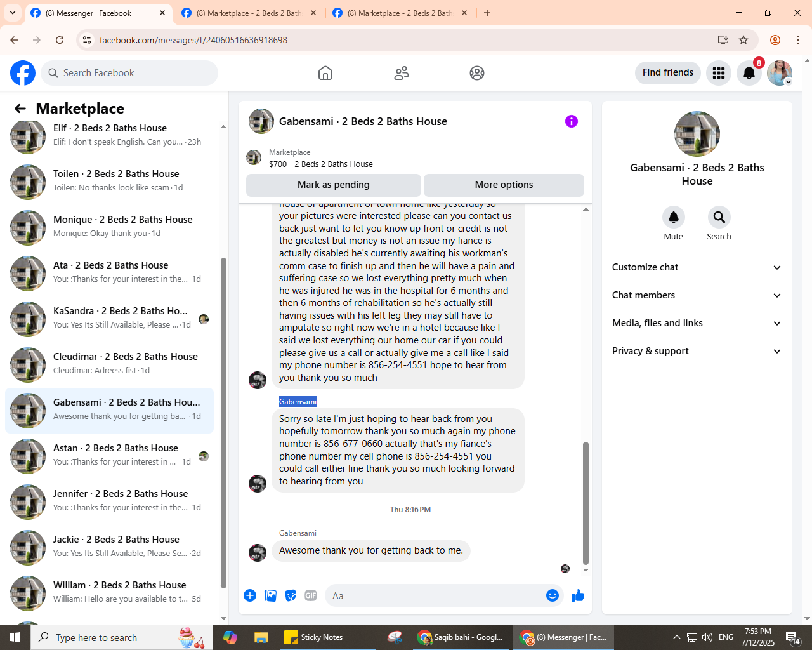Open Astan conversation in list
812x650 pixels.
click(109, 456)
